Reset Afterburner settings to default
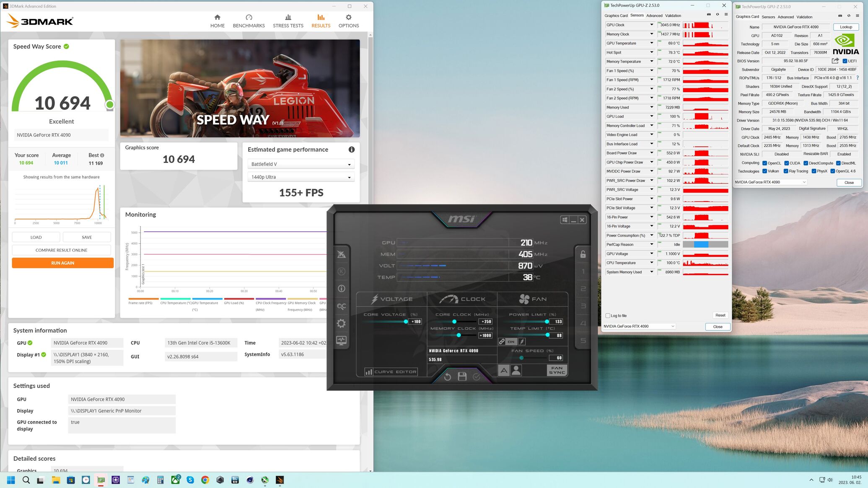The image size is (868, 488). (447, 377)
